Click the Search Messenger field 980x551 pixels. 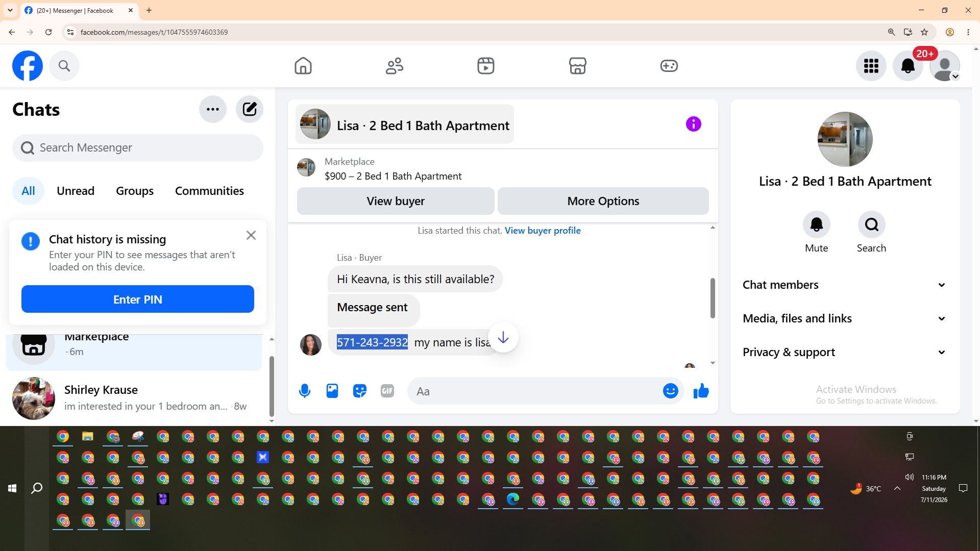click(x=138, y=148)
